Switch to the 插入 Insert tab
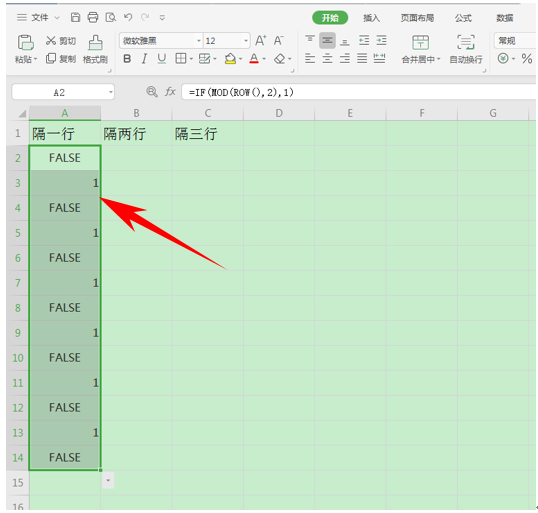This screenshot has width=538, height=513. [372, 18]
